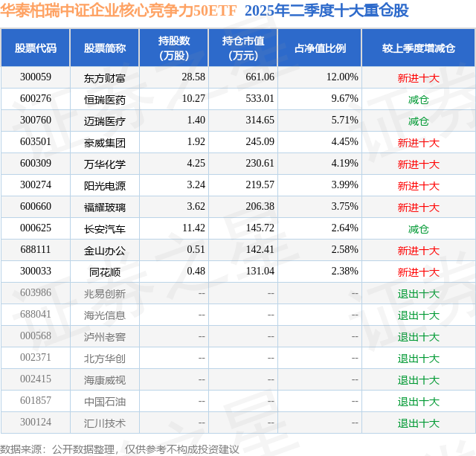Click 新进十大 status for 同花顺

click(x=419, y=272)
